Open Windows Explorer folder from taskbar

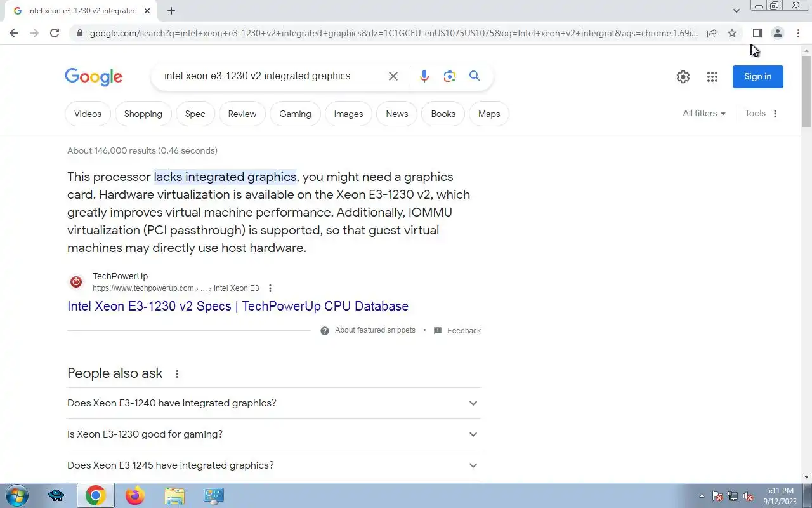coord(174,496)
